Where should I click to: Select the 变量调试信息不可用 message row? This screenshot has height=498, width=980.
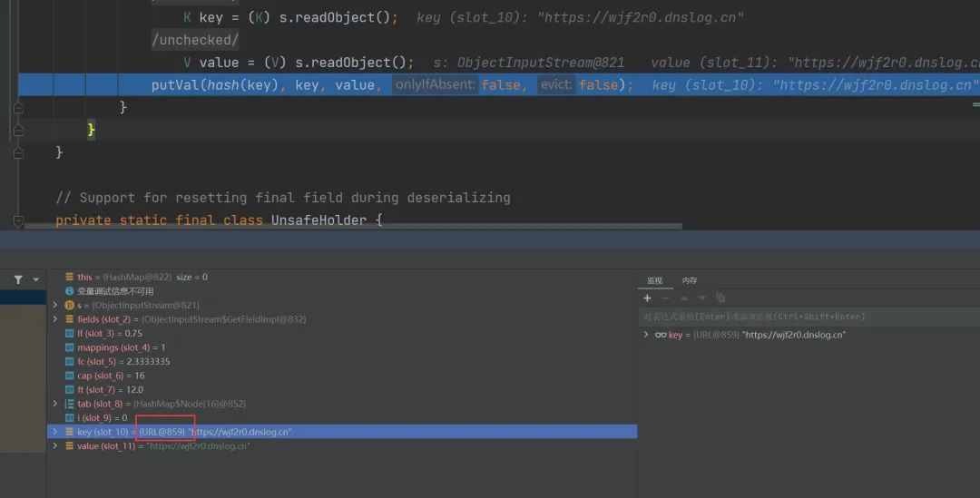[x=342, y=291]
